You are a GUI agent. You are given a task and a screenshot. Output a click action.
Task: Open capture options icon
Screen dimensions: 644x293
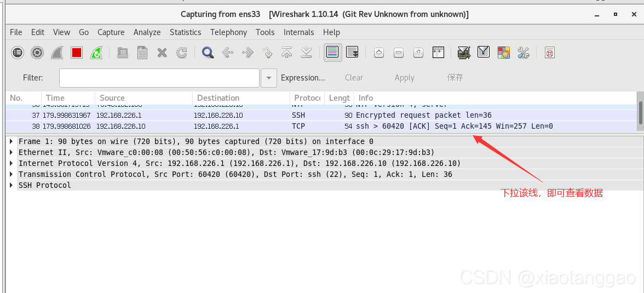[x=37, y=53]
